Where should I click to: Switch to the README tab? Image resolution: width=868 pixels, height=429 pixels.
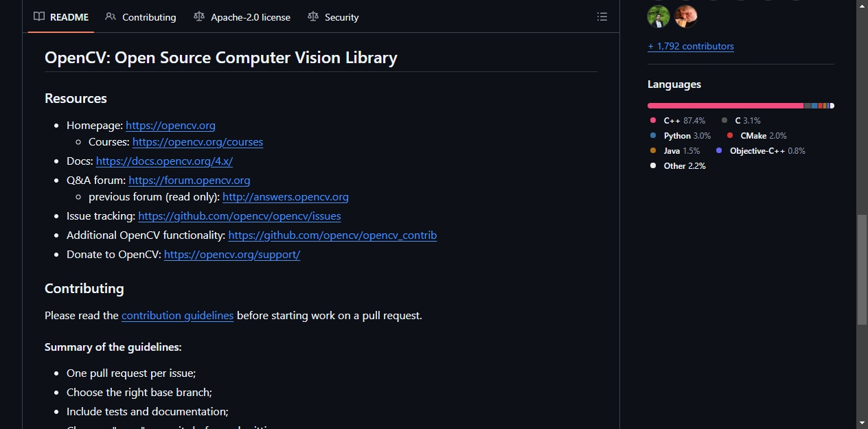(61, 16)
